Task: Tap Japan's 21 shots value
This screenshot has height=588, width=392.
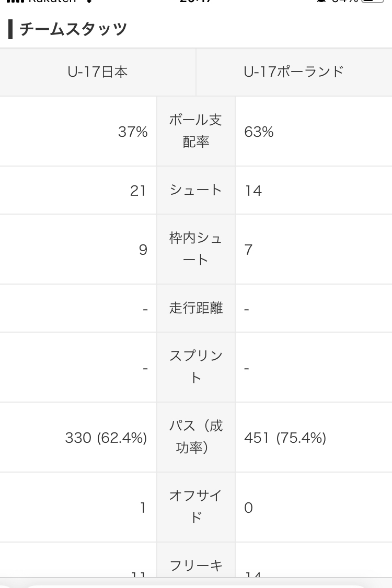Action: tap(138, 191)
